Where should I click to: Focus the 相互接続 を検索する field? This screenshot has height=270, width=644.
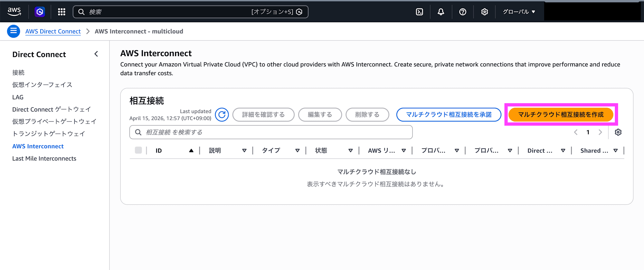tap(271, 132)
